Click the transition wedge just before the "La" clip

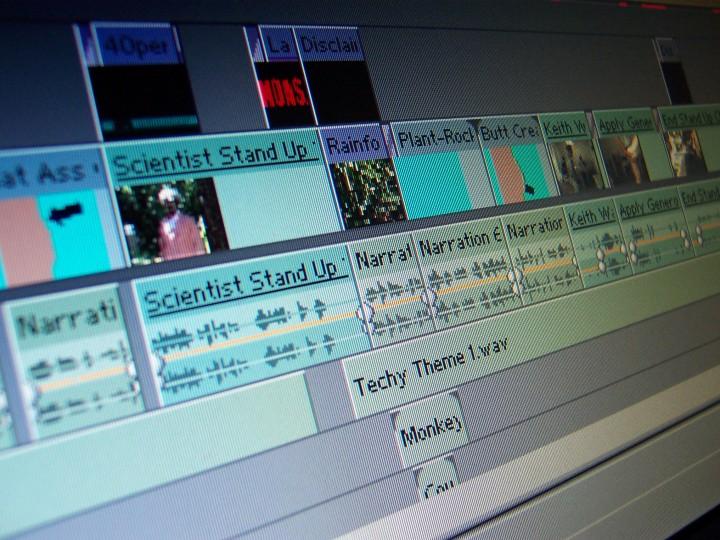(x=254, y=44)
